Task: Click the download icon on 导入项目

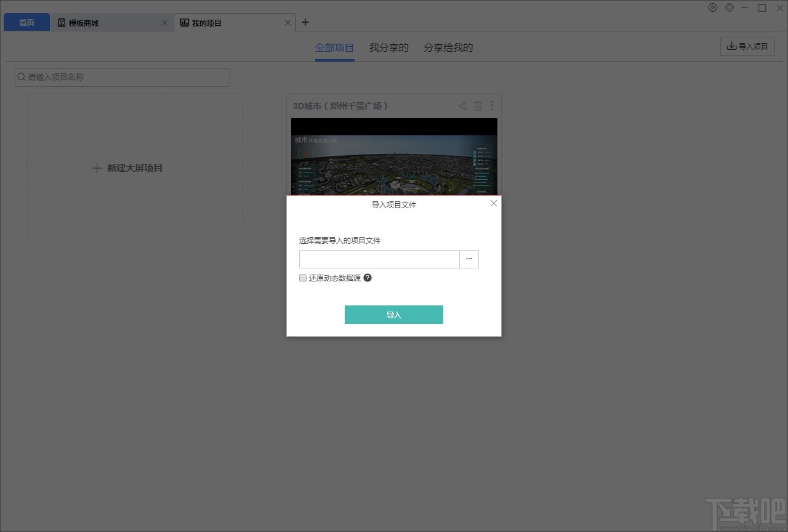Action: pos(731,46)
